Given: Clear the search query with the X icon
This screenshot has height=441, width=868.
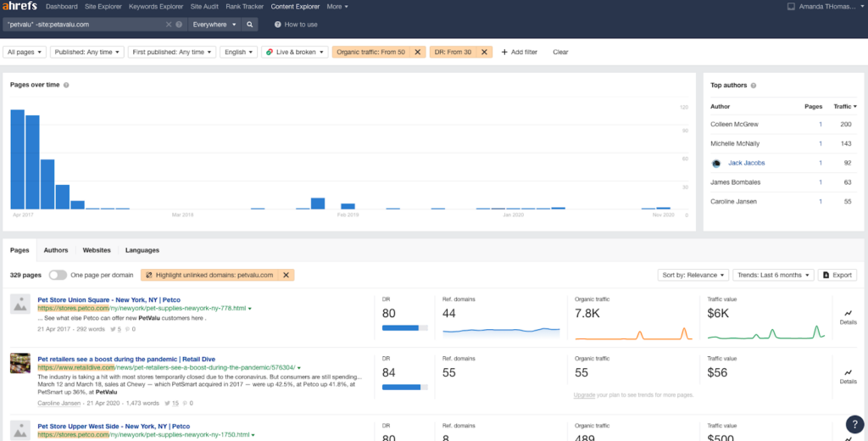Looking at the screenshot, I should (x=169, y=25).
